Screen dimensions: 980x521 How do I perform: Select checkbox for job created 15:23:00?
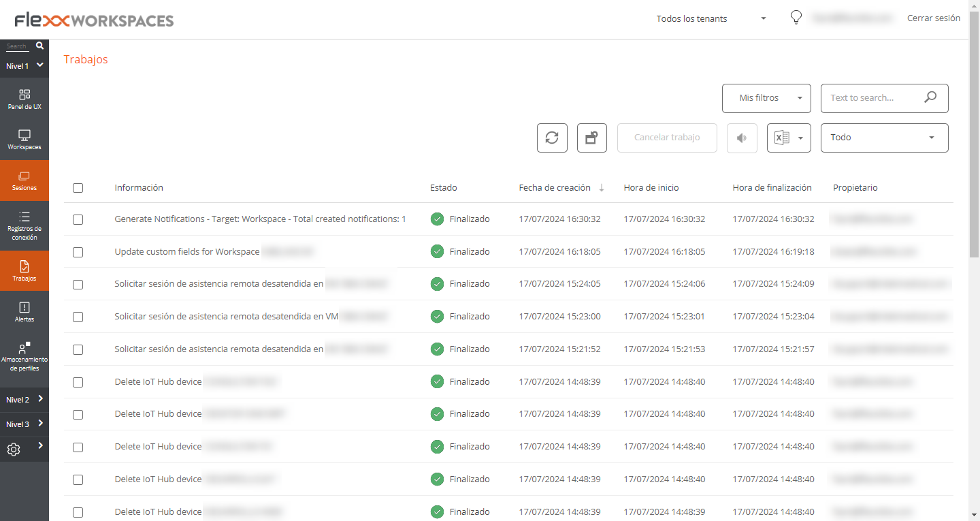[78, 317]
